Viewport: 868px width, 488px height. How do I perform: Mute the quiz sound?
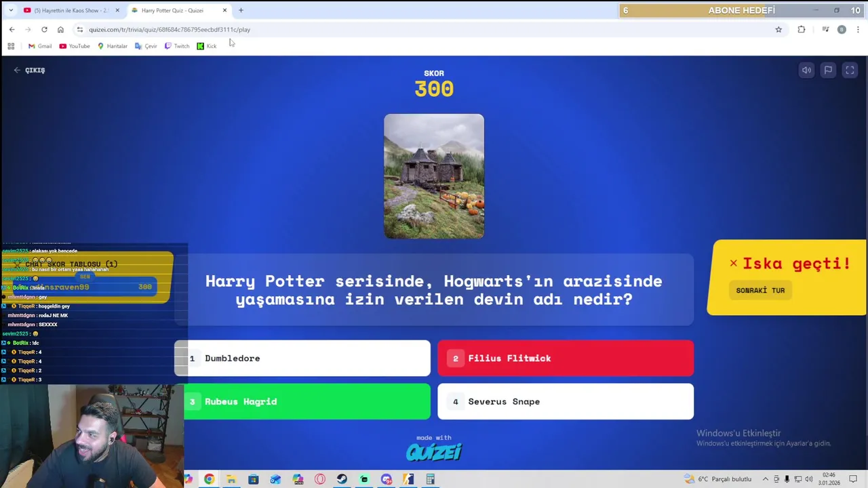tap(806, 70)
